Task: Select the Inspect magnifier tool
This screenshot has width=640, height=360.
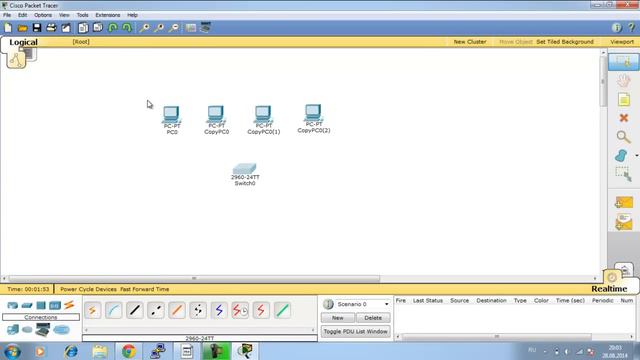Action: [x=623, y=137]
